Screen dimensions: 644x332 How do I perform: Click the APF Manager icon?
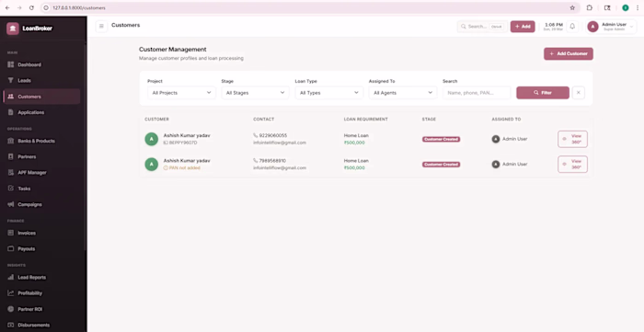pyautogui.click(x=11, y=173)
